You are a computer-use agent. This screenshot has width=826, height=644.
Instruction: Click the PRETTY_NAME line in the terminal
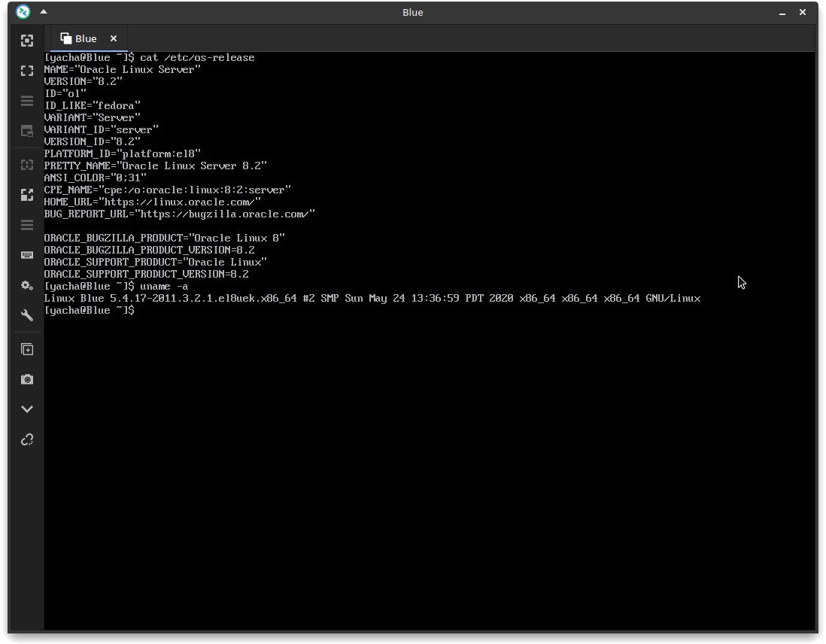tap(156, 166)
